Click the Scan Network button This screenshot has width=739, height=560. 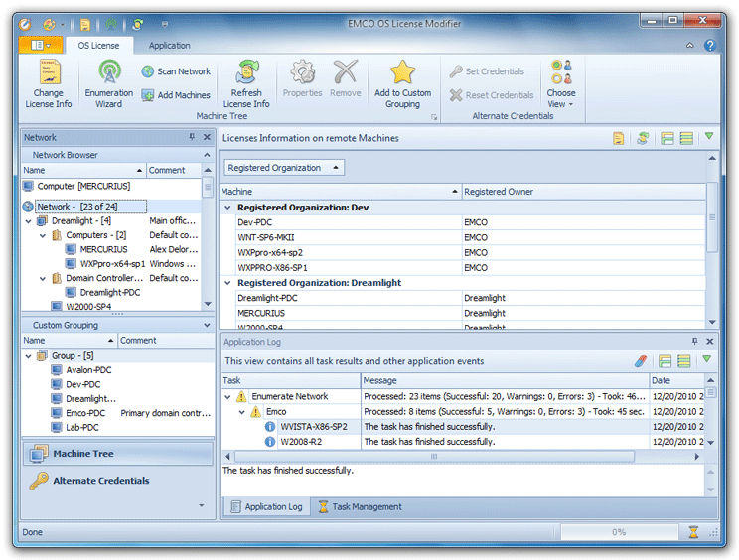(x=176, y=71)
